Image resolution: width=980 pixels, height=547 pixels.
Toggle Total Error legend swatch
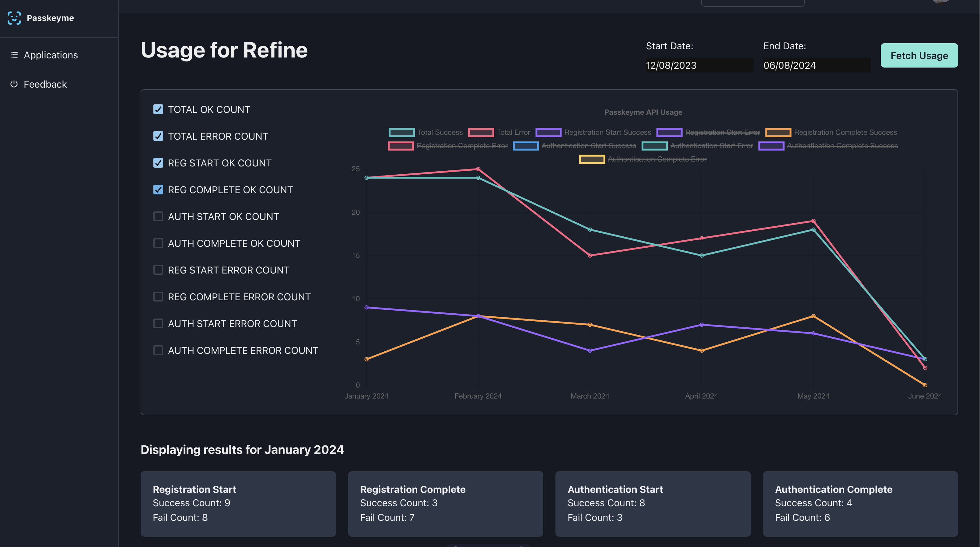481,132
